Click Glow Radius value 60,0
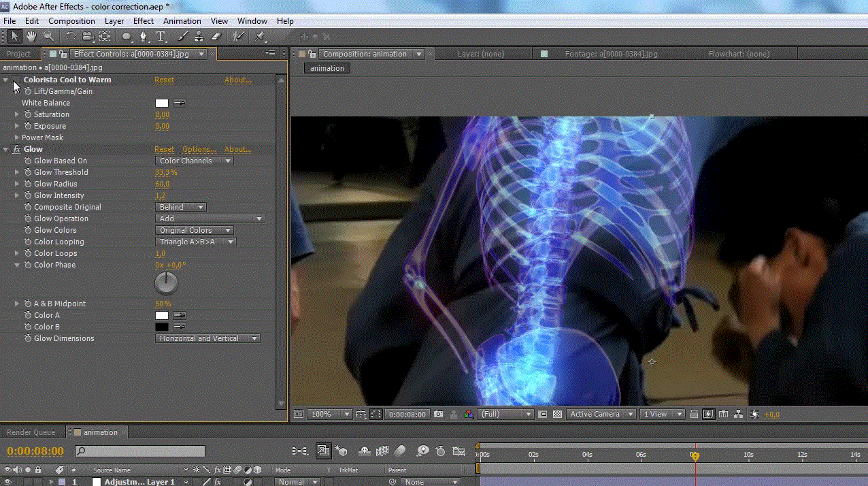 click(x=162, y=184)
